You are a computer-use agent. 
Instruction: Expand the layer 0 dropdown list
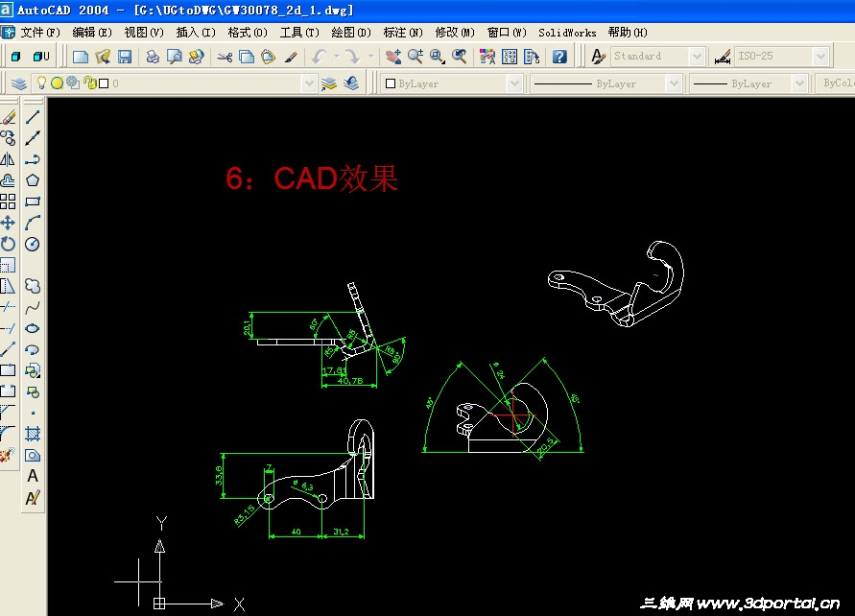[309, 83]
